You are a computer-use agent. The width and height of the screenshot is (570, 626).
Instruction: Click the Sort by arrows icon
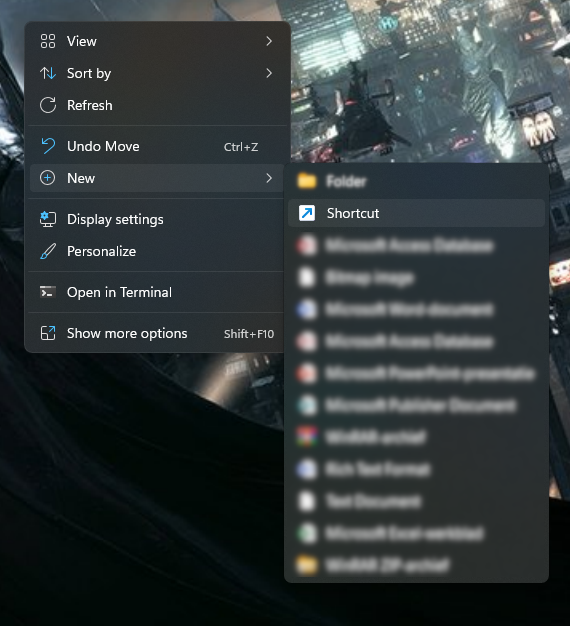48,73
